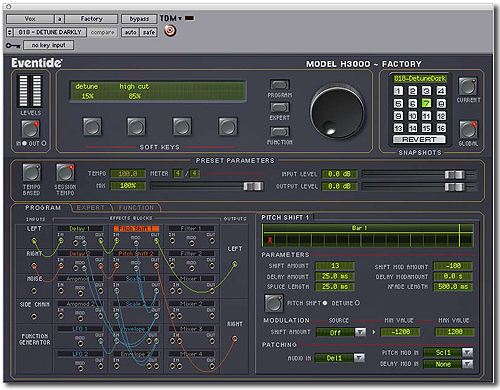Select snapshot slot 13

coord(398,128)
